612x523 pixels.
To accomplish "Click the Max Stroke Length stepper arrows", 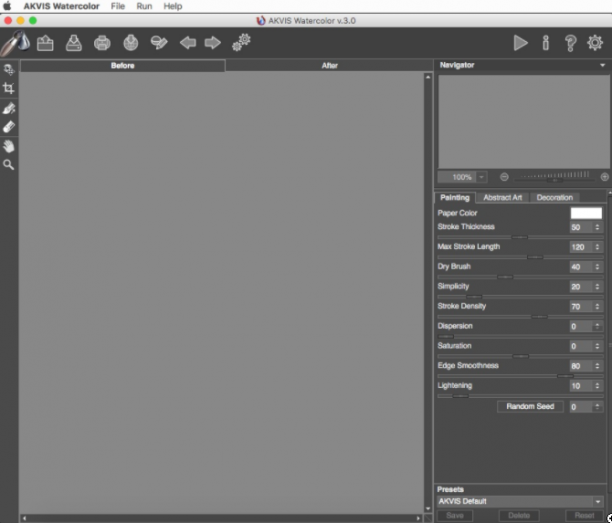I will (x=597, y=247).
